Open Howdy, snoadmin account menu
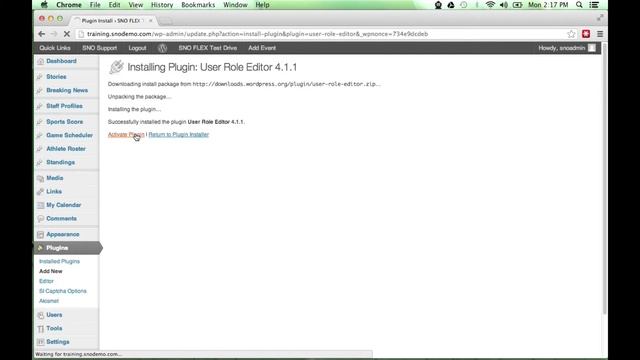The image size is (640, 360). (562, 48)
